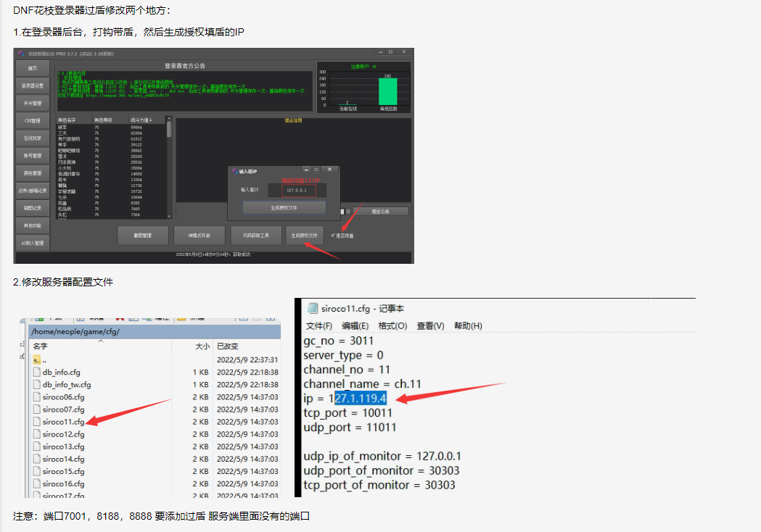Click the player list scrollbar up arrow
761x532 pixels.
pos(169,119)
